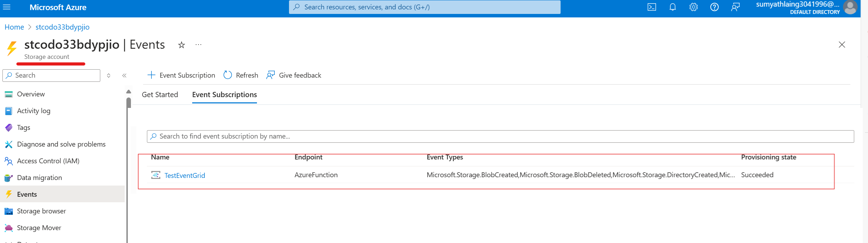Image resolution: width=868 pixels, height=243 pixels.
Task: Click the Overview icon in the sidebar
Action: point(9,94)
